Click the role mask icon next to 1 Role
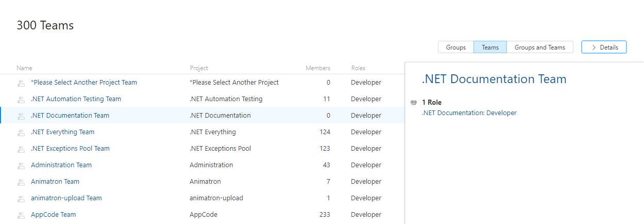Image resolution: width=644 pixels, height=224 pixels. pyautogui.click(x=414, y=103)
